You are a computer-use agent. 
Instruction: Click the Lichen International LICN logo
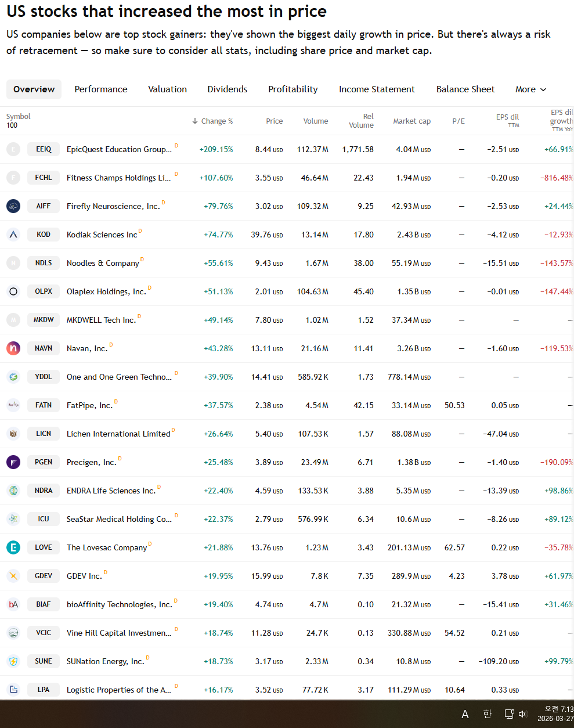(x=13, y=434)
